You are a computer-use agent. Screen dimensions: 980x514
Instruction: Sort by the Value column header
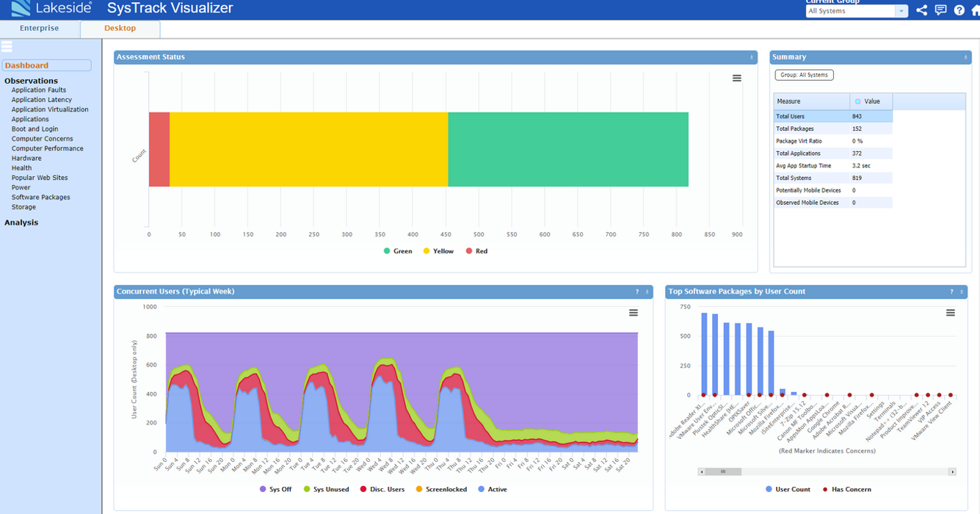[x=871, y=101]
